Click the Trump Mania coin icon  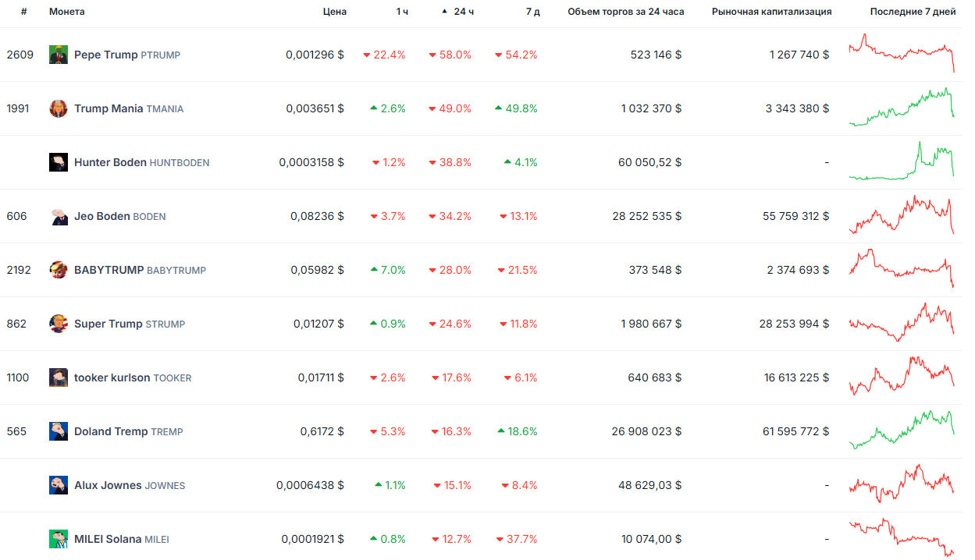click(x=59, y=108)
